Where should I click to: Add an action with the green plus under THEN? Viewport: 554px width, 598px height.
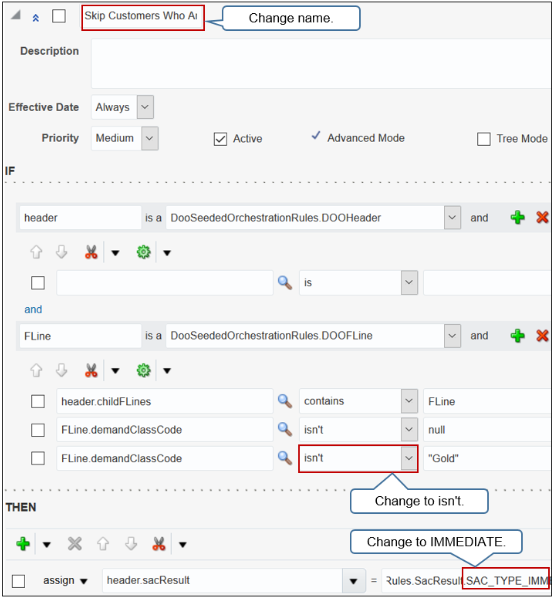pyautogui.click(x=23, y=544)
